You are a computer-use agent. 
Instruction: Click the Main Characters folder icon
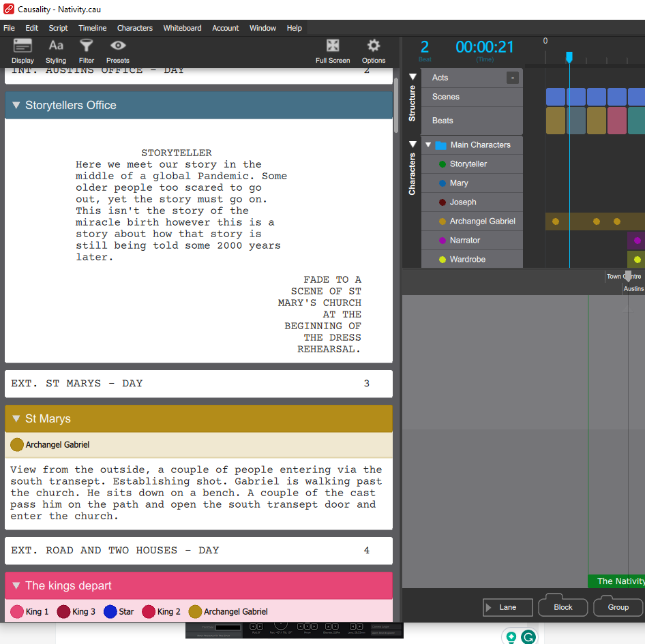click(440, 145)
